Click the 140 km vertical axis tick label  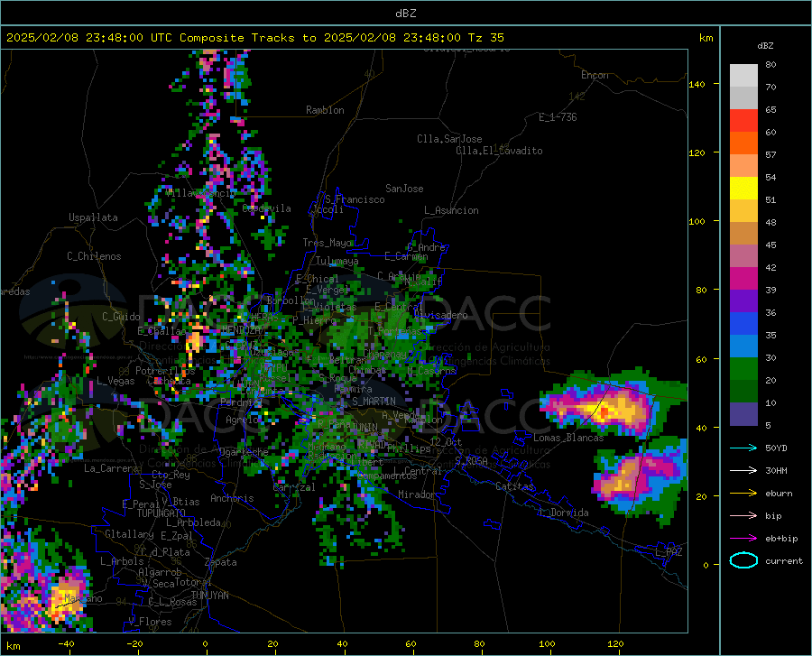point(697,85)
